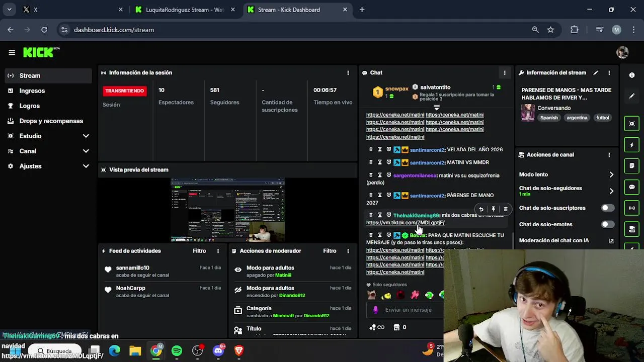The image size is (644, 362).
Task: Open OBS Studio from the taskbar
Action: tap(198, 350)
